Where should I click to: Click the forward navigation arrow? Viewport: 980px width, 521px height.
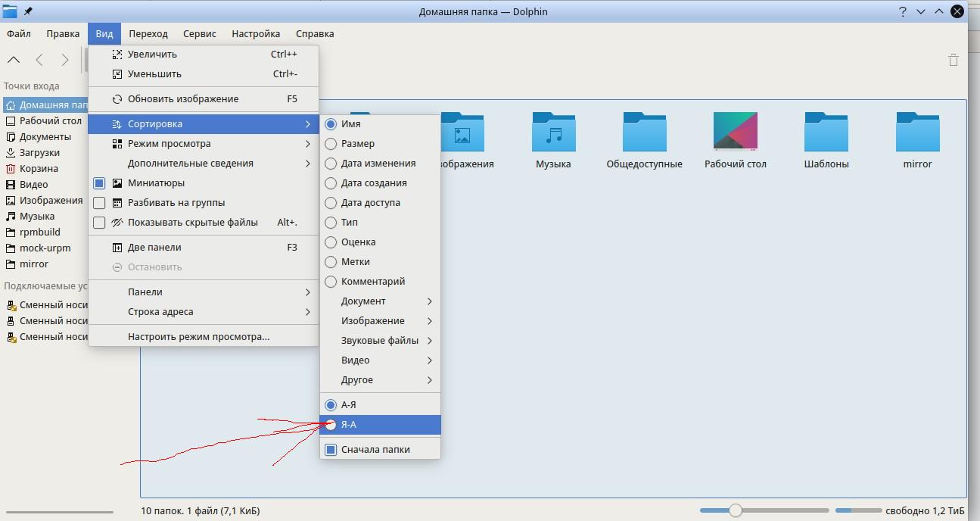pyautogui.click(x=65, y=60)
